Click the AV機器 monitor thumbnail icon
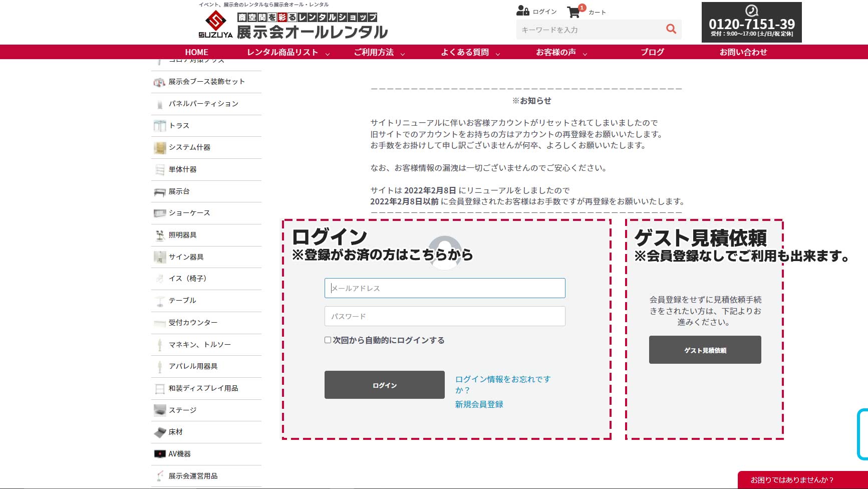868x489 pixels. (159, 454)
